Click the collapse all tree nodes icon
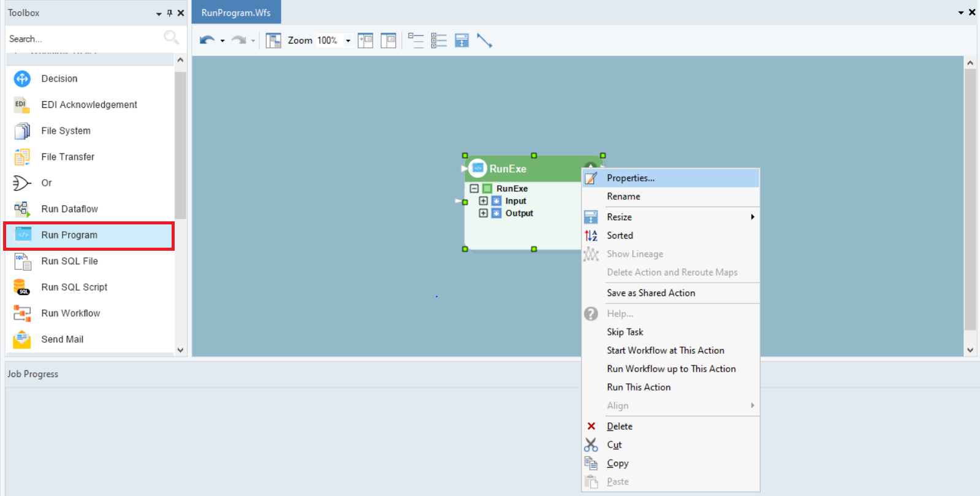Image resolution: width=980 pixels, height=496 pixels. point(416,40)
